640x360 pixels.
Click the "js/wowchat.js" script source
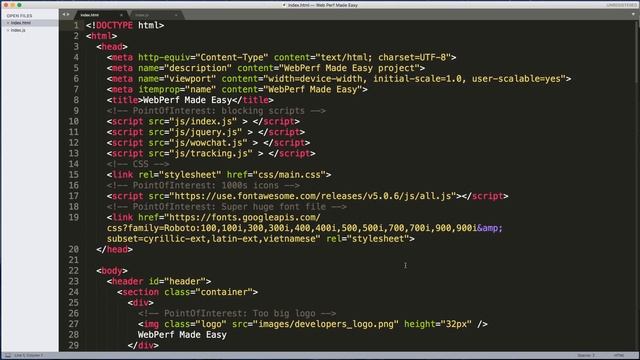[x=208, y=143]
